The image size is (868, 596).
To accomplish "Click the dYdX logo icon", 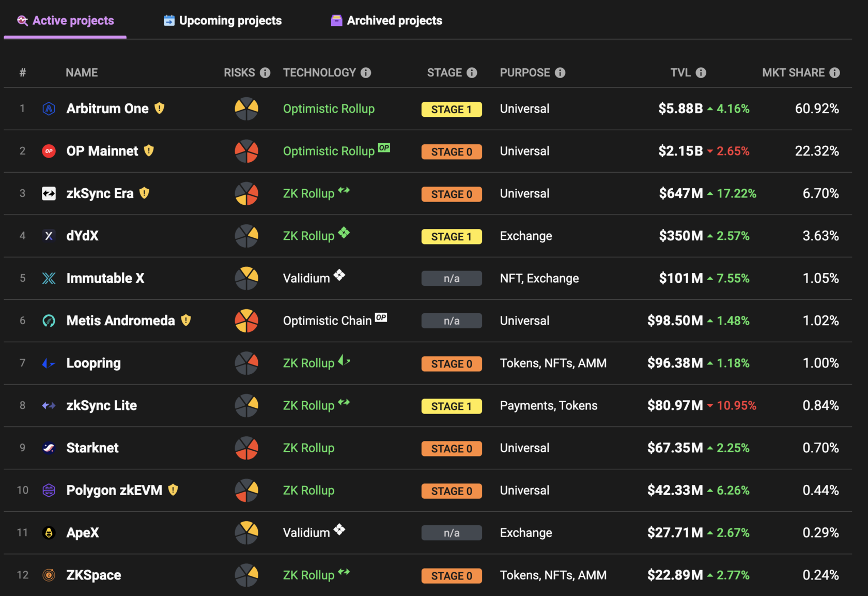I will coord(49,236).
